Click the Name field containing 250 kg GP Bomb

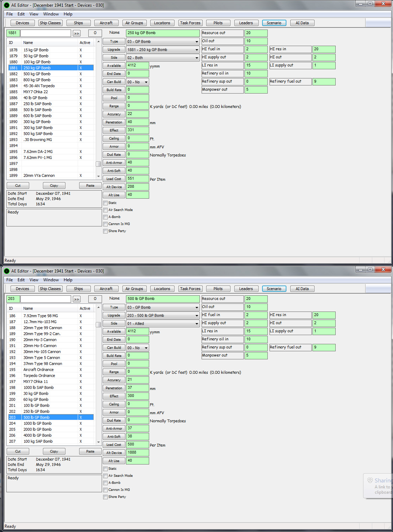163,33
